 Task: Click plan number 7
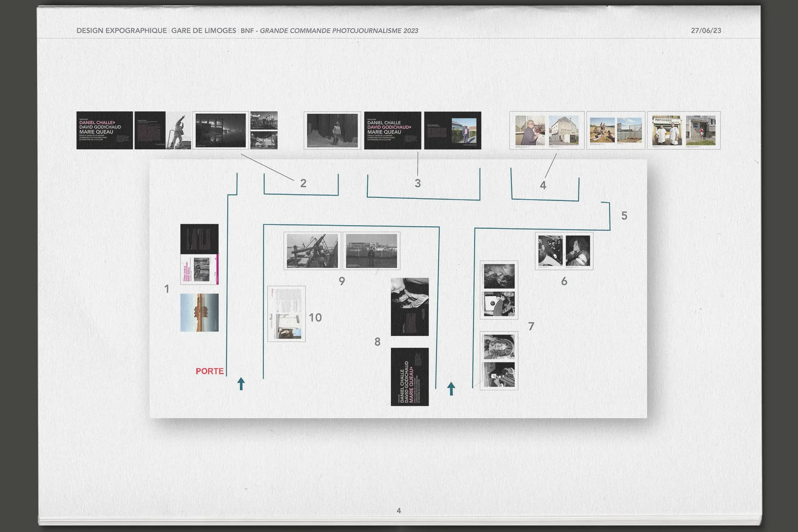531,326
